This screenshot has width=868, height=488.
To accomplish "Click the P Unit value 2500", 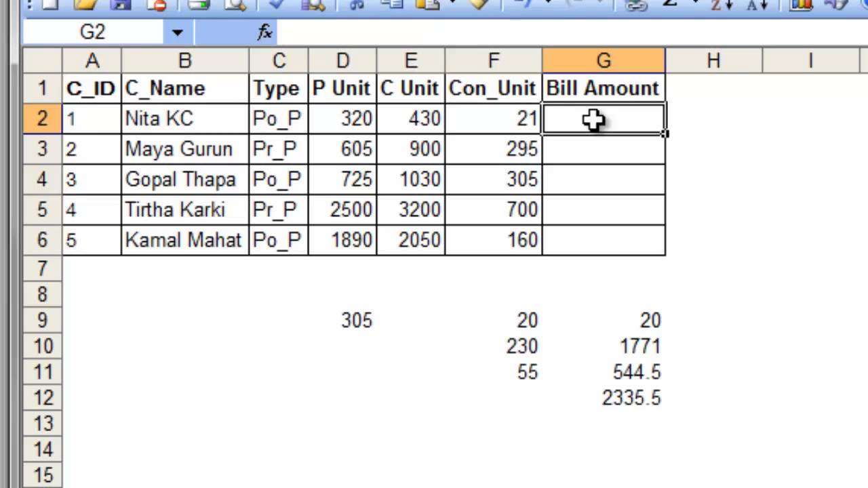I will 342,210.
